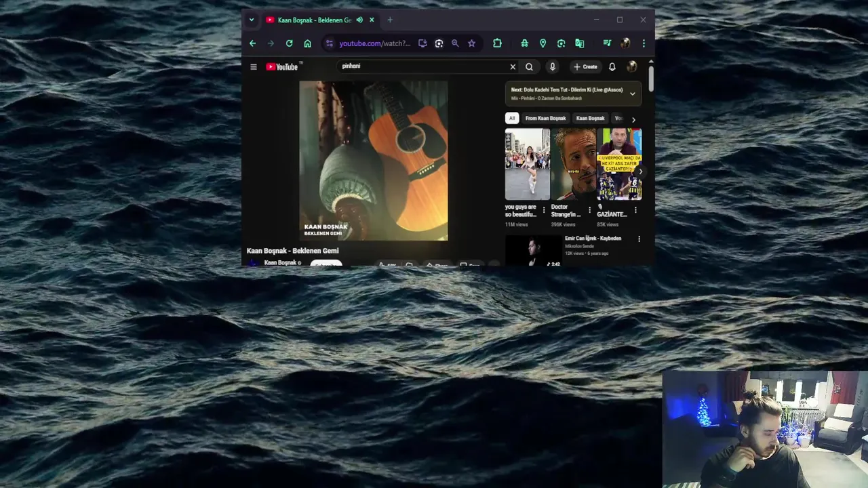
Task: Open a new browser tab
Action: (x=390, y=20)
